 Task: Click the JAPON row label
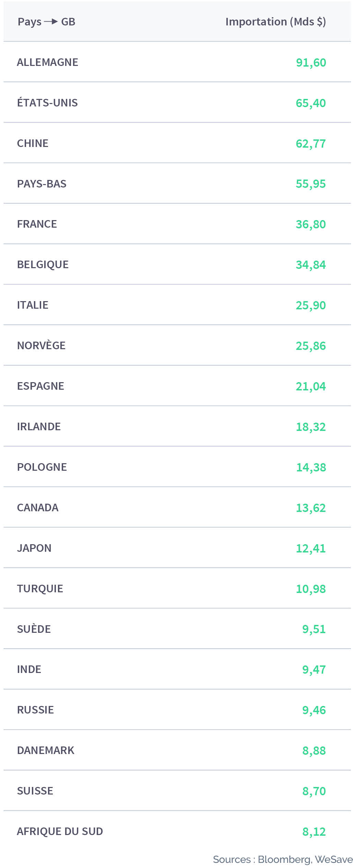click(x=34, y=548)
